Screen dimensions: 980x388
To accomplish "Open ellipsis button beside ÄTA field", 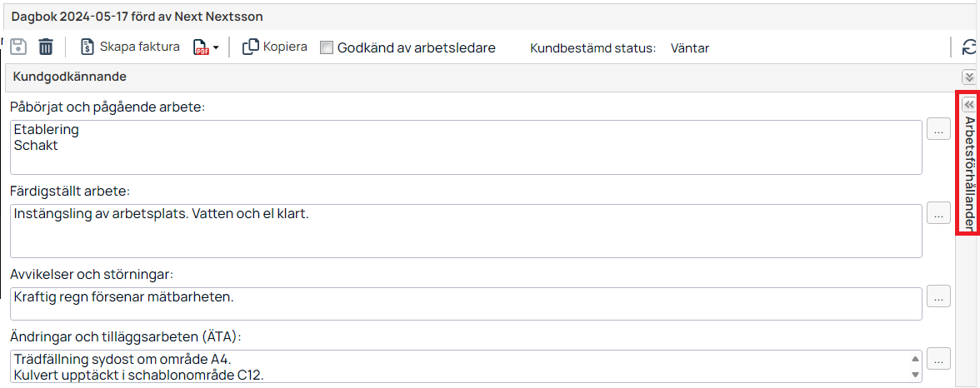I will pyautogui.click(x=938, y=359).
